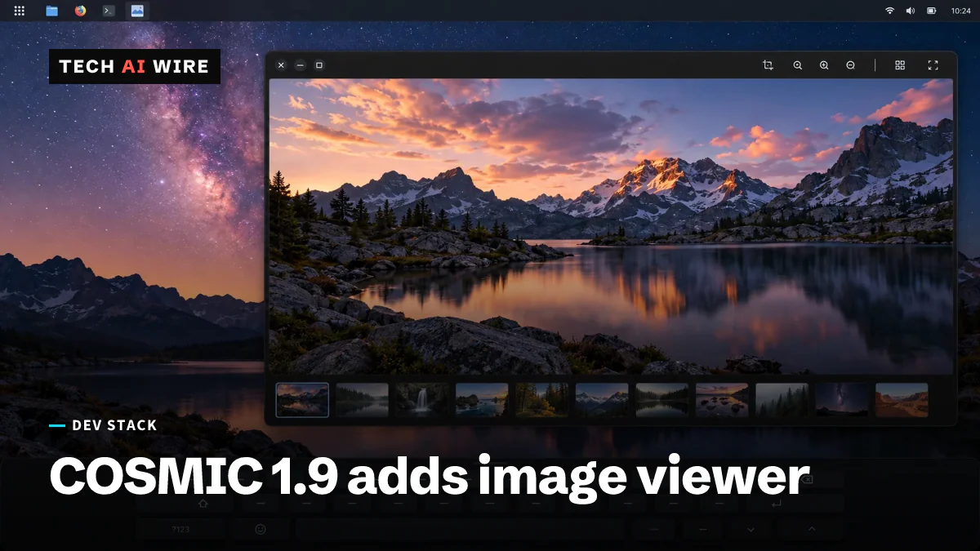Reset zoom with the plain magnifier icon
Image resolution: width=980 pixels, height=551 pixels.
[798, 65]
